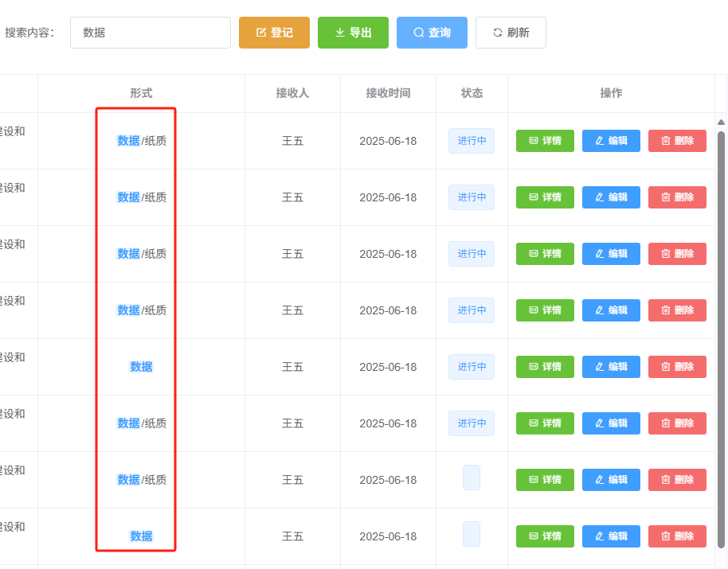Open 详情 in the first table row

[x=545, y=141]
